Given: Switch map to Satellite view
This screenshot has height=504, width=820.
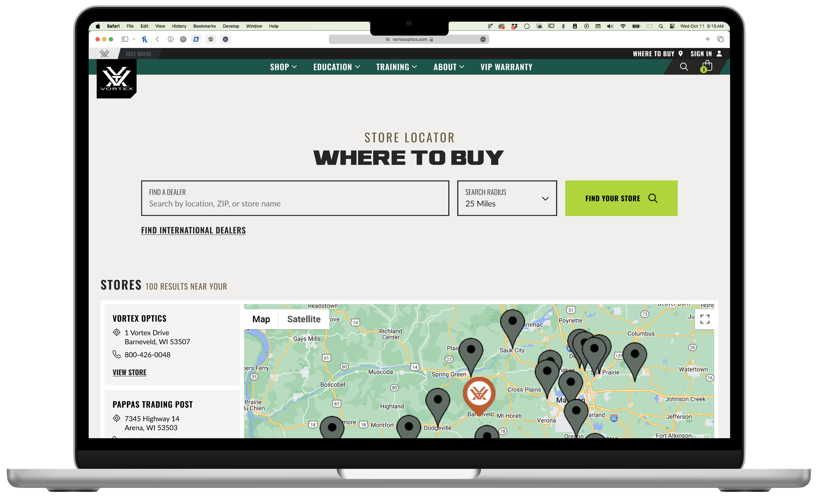Looking at the screenshot, I should [x=304, y=320].
